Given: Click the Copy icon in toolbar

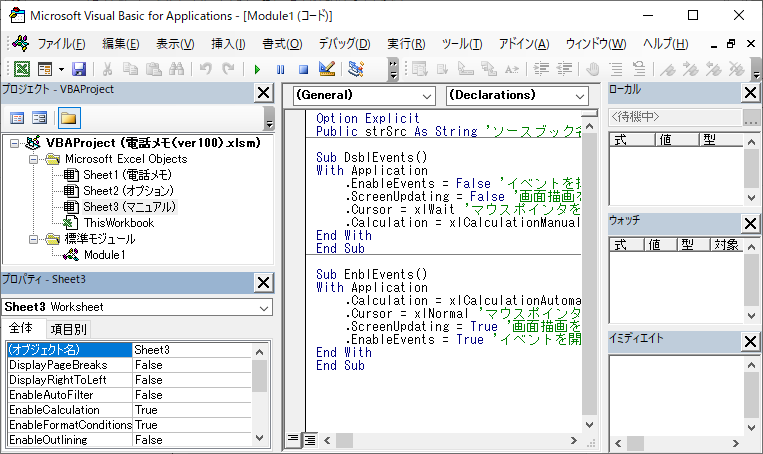Looking at the screenshot, I should click(130, 69).
